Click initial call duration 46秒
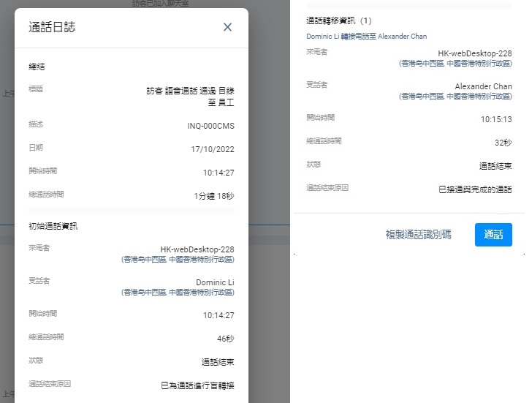This screenshot has width=532, height=403. click(x=226, y=339)
